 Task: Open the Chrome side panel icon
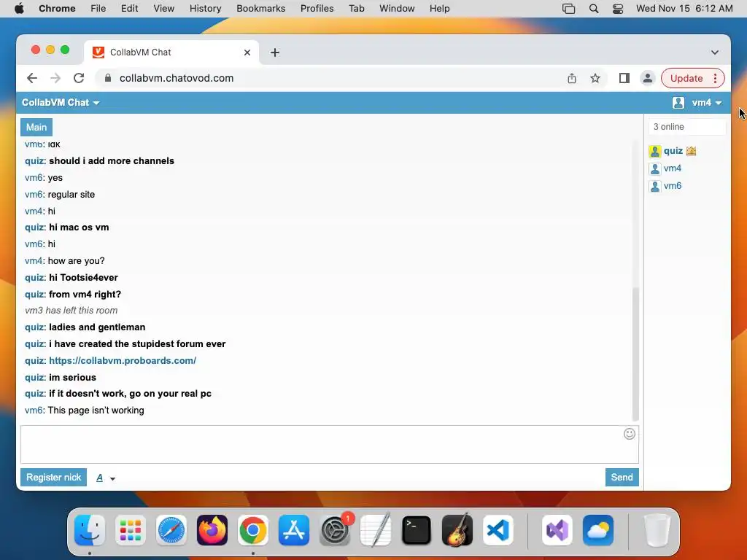[x=624, y=78]
